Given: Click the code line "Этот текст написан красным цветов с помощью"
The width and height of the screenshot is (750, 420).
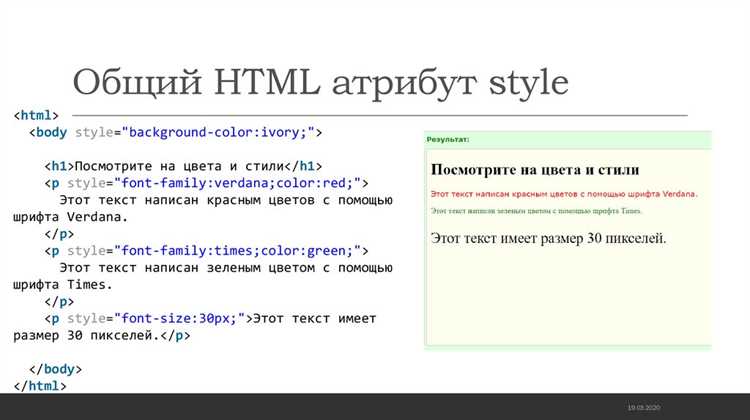Looking at the screenshot, I should [x=226, y=200].
